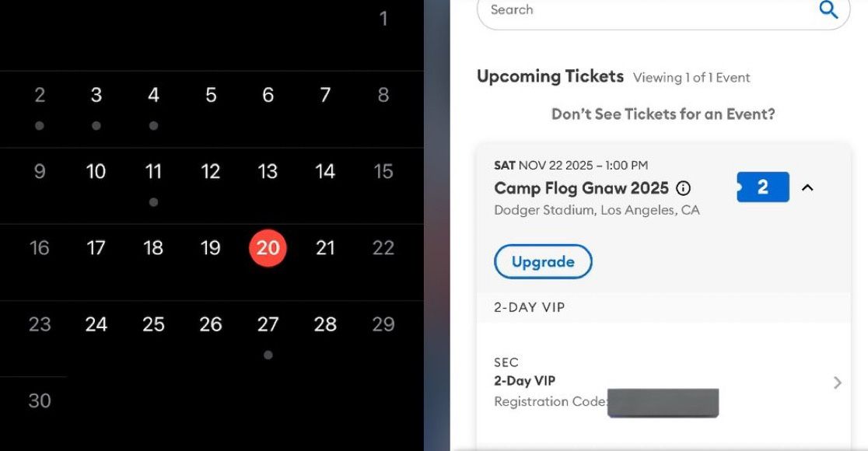Select November 30 on the calendar
Viewport: 868px width, 451px height.
coord(39,400)
